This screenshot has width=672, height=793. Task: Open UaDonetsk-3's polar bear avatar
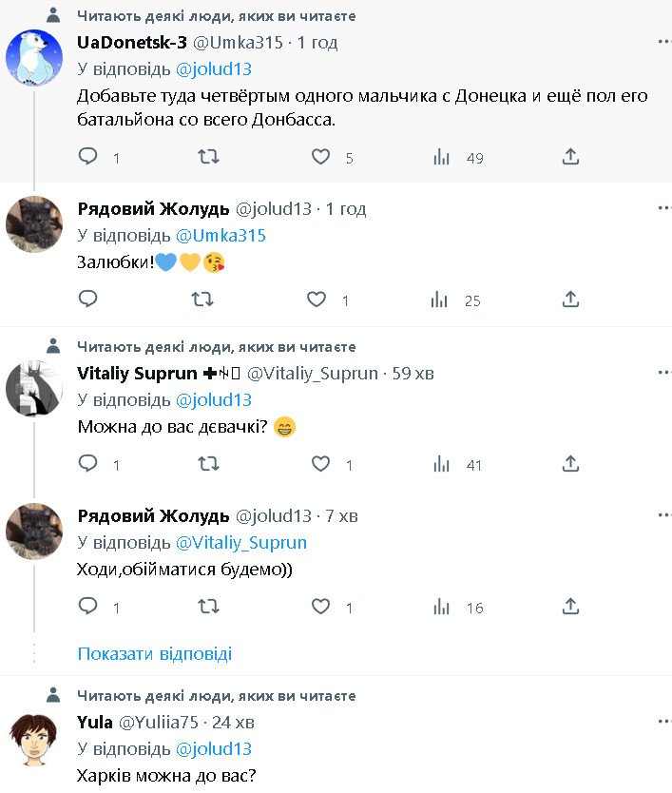[x=34, y=57]
